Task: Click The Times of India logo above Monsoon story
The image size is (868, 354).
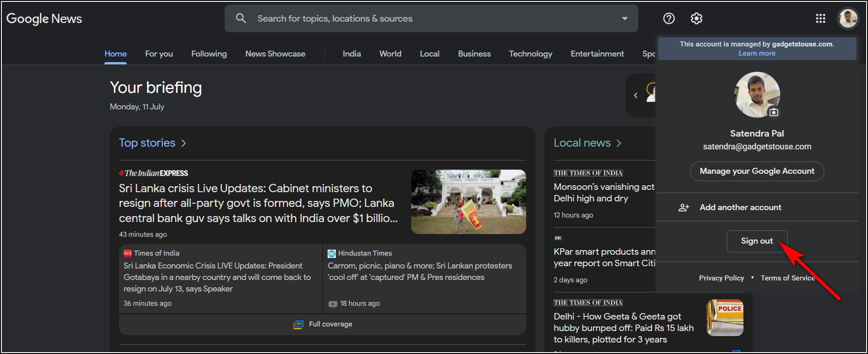Action: 588,173
